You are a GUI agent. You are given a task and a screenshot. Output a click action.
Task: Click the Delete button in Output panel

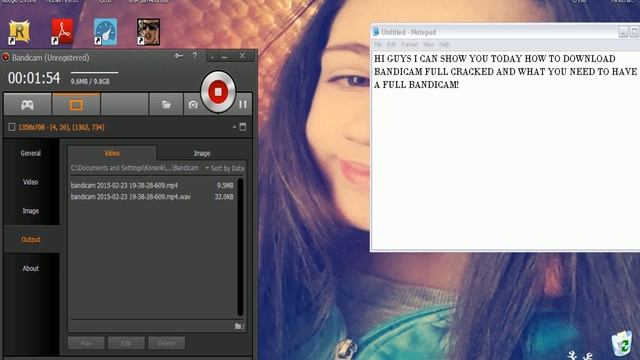[167, 343]
